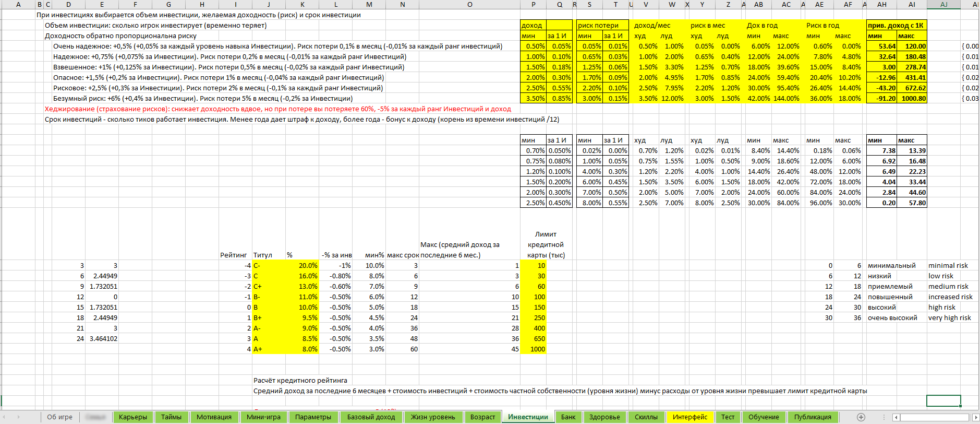Screen dimensions: 980x424
Task: Open the Обучение sheet tab
Action: [764, 417]
